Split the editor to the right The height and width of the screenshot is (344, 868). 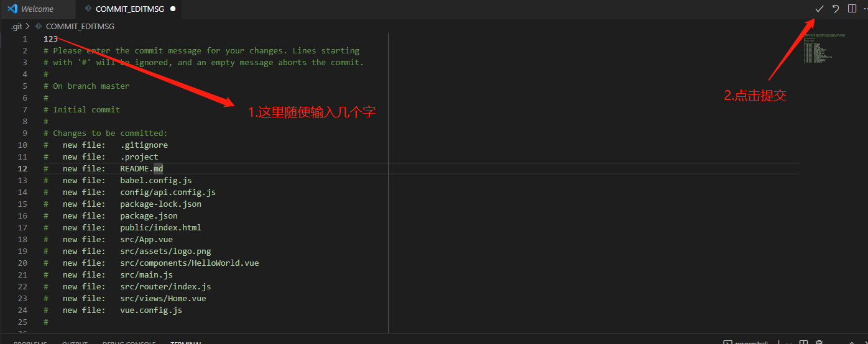852,9
